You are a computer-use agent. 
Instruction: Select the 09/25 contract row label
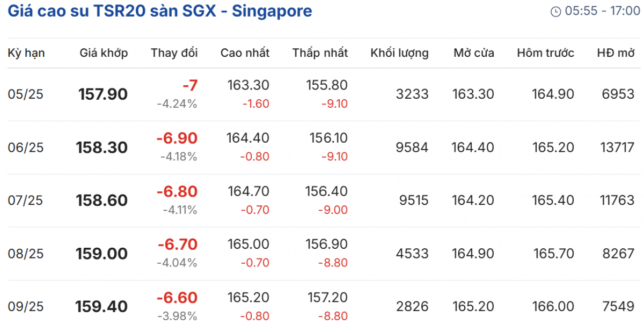click(x=26, y=307)
